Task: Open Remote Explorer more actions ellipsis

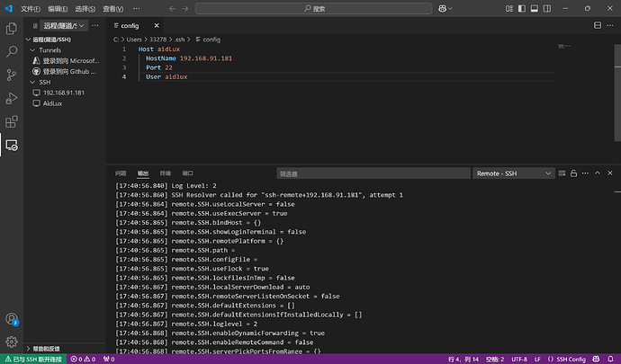Action: coord(95,26)
